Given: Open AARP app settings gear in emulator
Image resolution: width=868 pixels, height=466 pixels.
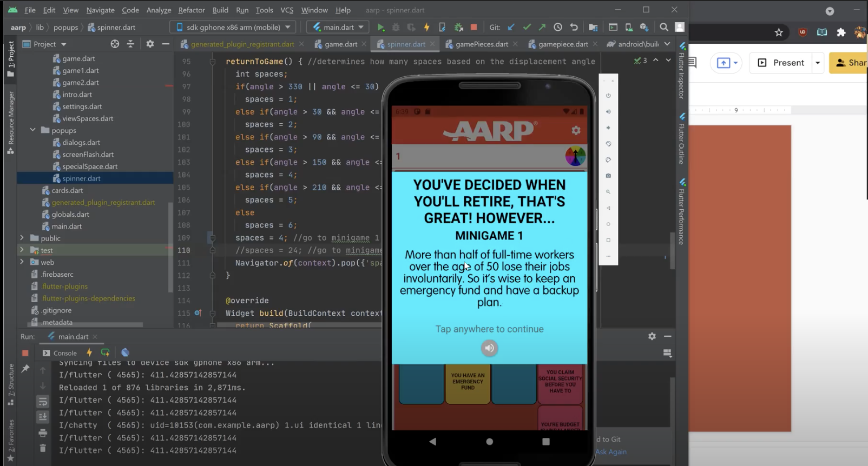Looking at the screenshot, I should (x=576, y=130).
